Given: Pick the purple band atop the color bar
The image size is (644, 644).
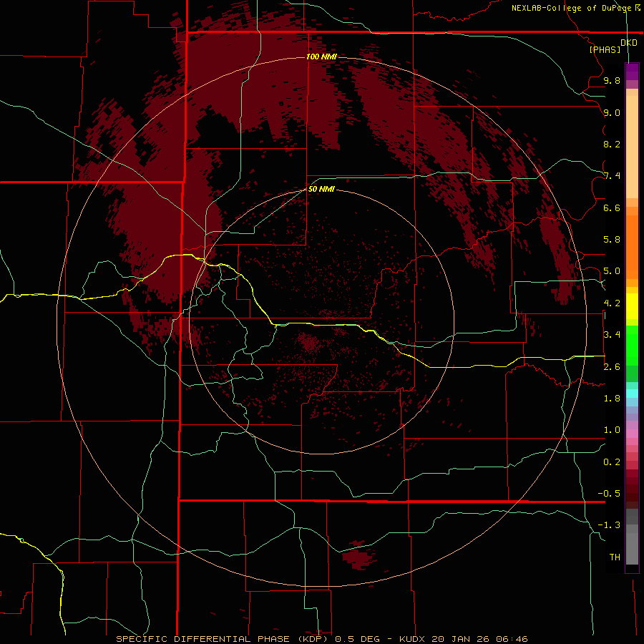Looking at the screenshot, I should pyautogui.click(x=632, y=72).
